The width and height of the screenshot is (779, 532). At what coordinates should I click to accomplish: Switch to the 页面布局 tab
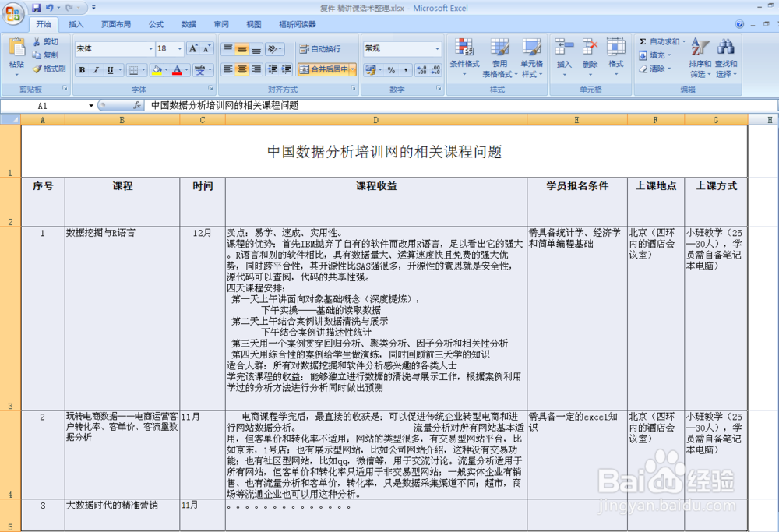(116, 24)
